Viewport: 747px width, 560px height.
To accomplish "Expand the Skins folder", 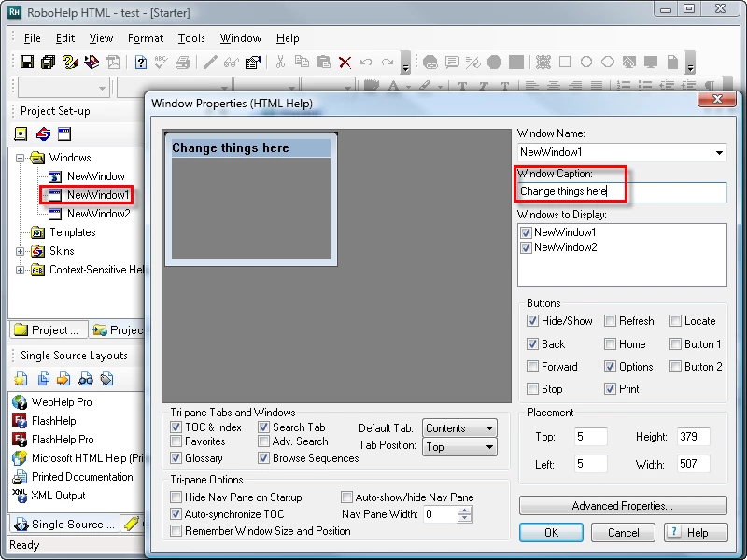I will point(20,251).
